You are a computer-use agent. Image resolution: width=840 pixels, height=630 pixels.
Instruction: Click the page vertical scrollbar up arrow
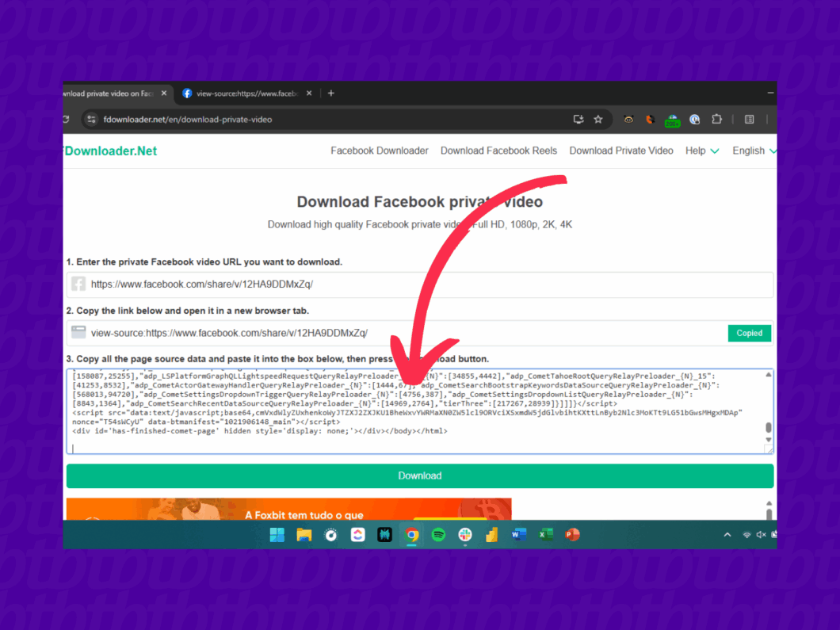769,503
